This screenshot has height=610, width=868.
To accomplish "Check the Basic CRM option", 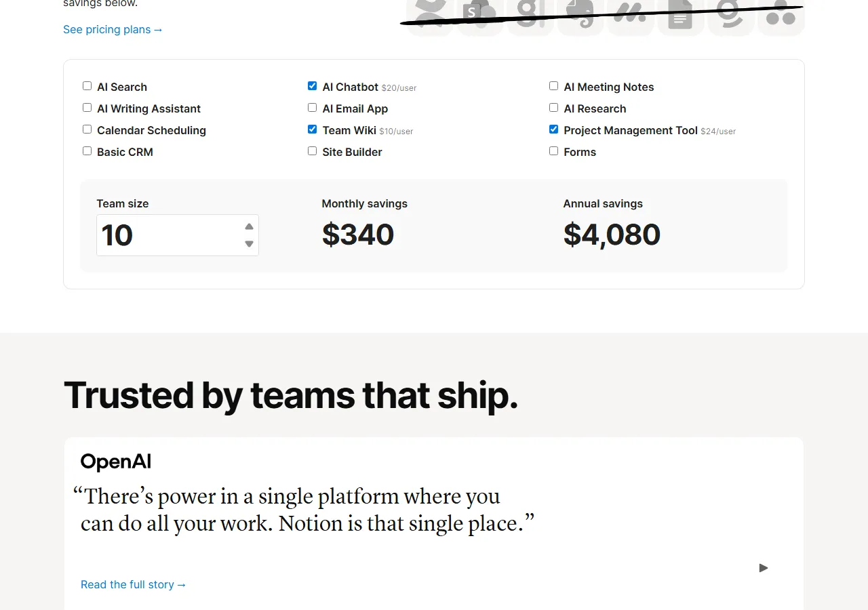I will point(87,150).
